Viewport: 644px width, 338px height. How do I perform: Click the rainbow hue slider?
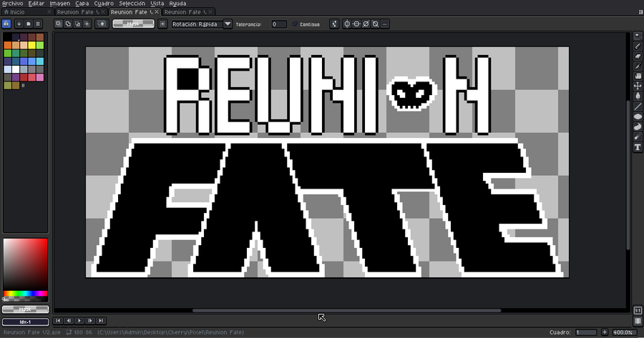point(26,293)
